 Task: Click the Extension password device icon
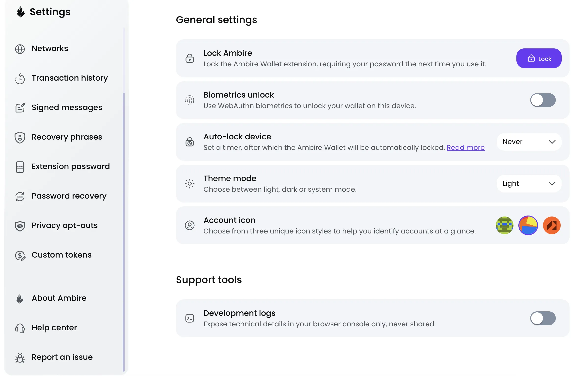pos(20,167)
